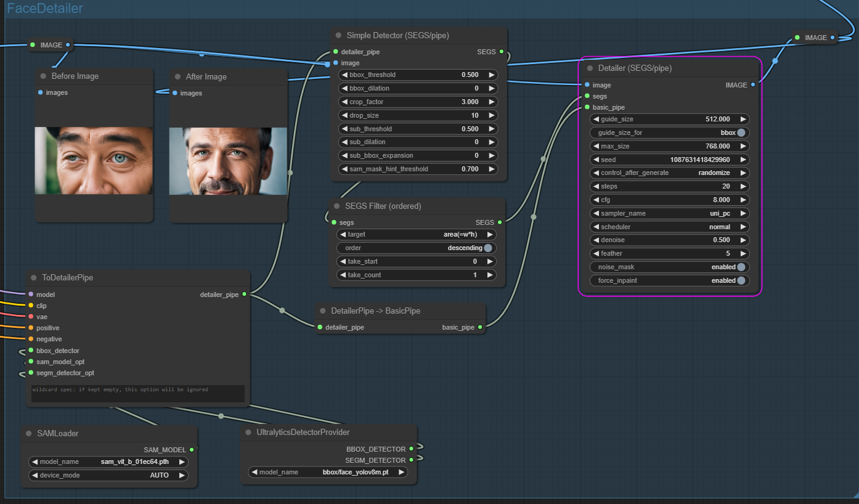The height and width of the screenshot is (504, 859).
Task: Click the detailer_pipe output port on ToDetailerPipe
Action: tap(244, 295)
